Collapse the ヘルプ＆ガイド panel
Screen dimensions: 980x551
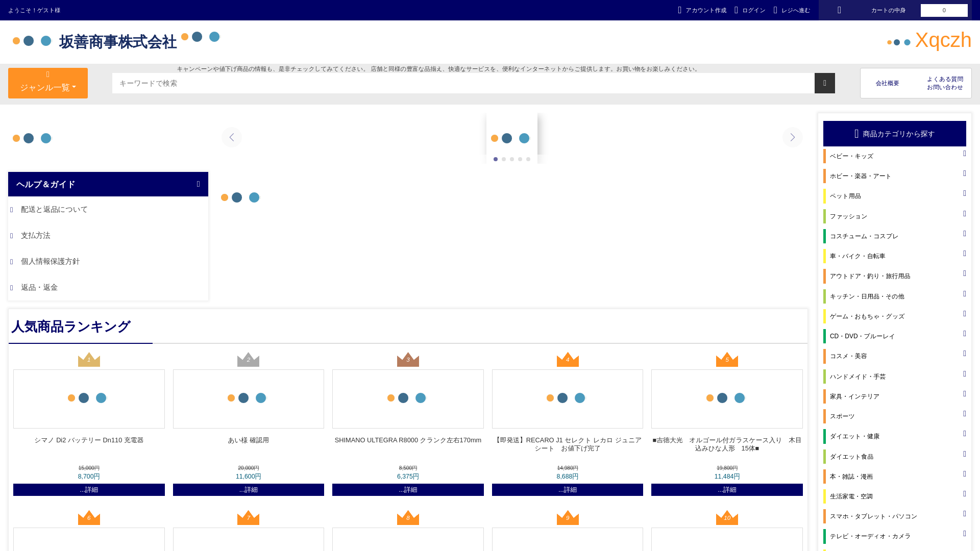199,184
